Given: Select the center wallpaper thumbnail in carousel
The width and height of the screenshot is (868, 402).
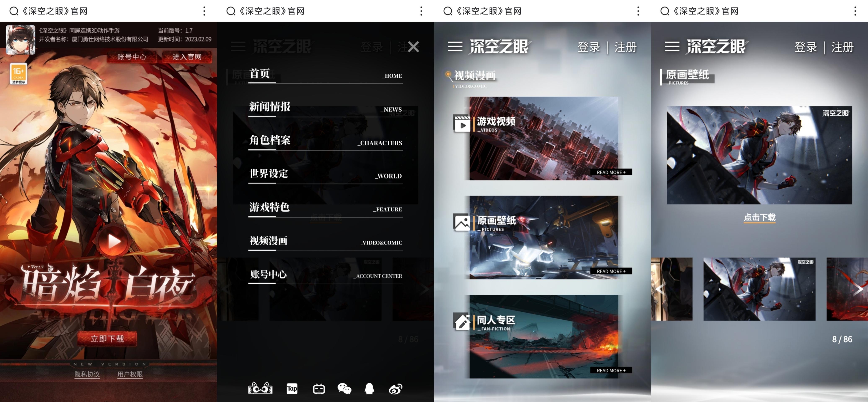Looking at the screenshot, I should (x=759, y=289).
